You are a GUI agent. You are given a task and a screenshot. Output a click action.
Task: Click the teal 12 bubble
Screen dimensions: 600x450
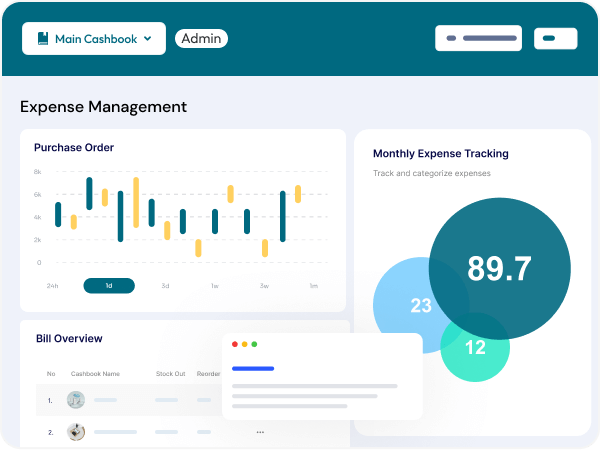(475, 347)
